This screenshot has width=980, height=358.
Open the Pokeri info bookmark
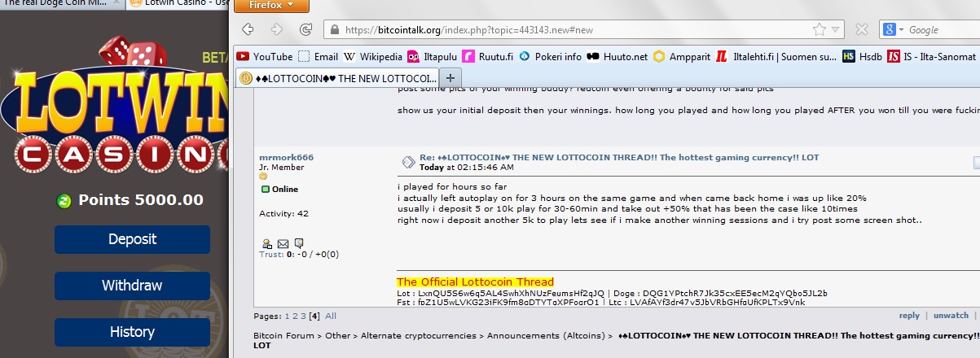tap(550, 56)
